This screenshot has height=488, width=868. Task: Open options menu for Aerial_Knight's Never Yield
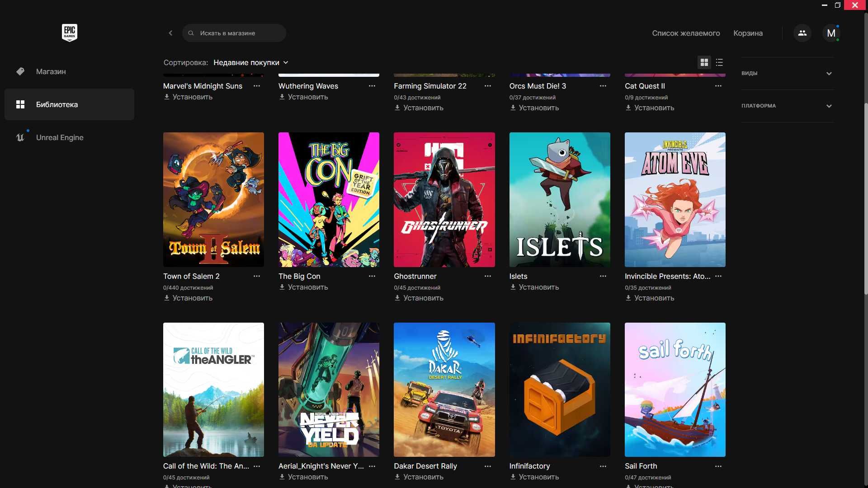point(372,466)
